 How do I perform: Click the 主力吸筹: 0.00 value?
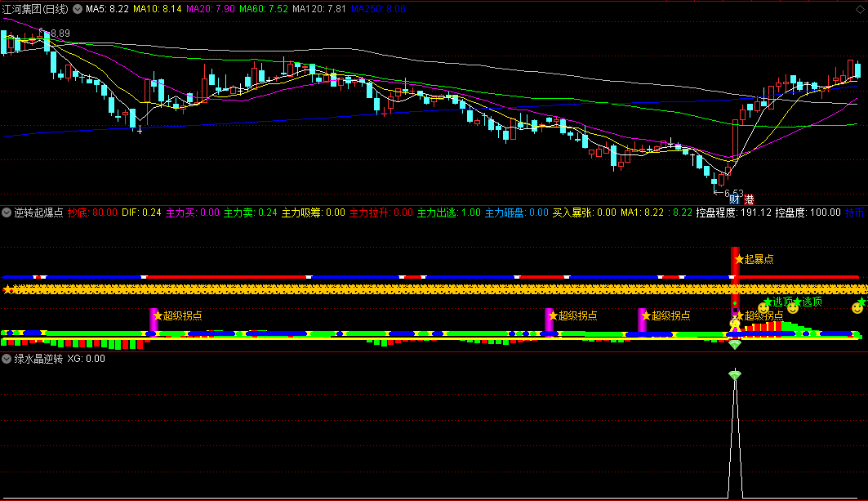[314, 212]
